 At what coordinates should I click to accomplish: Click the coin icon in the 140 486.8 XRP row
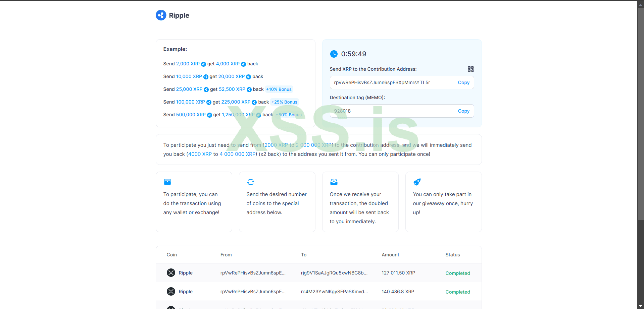click(x=171, y=292)
